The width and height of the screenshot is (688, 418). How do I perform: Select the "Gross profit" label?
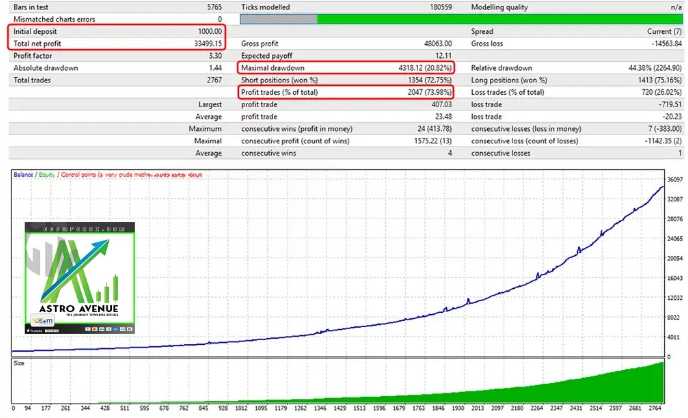coord(260,43)
